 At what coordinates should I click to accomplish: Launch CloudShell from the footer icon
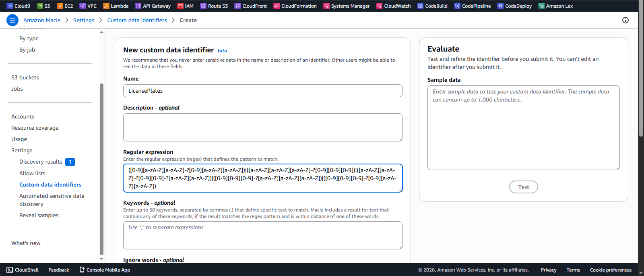pos(10,270)
